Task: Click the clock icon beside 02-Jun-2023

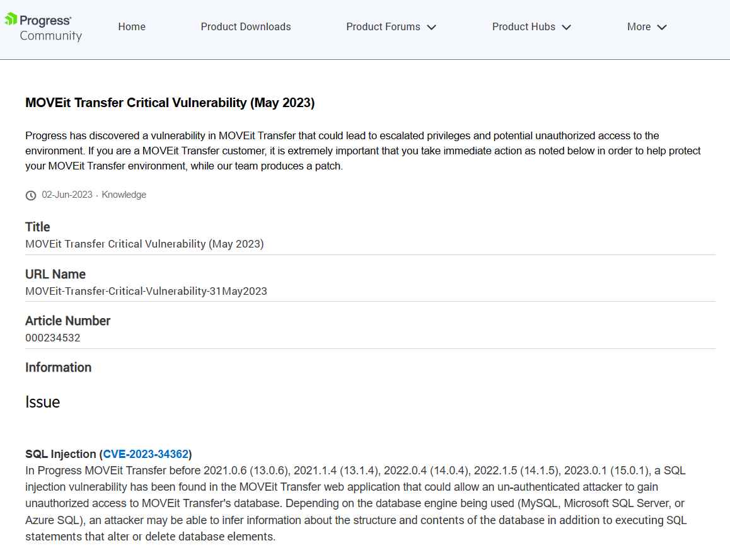Action: 31,195
